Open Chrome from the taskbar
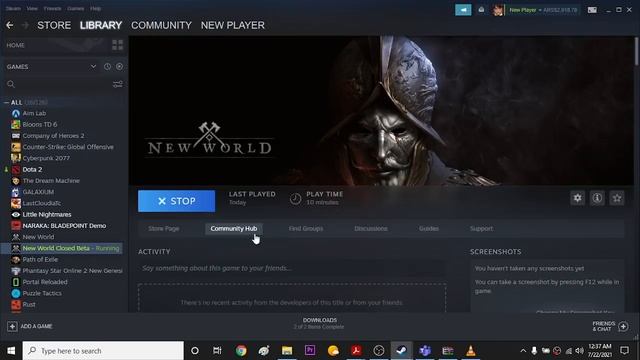Image resolution: width=640 pixels, height=360 pixels. (x=241, y=351)
